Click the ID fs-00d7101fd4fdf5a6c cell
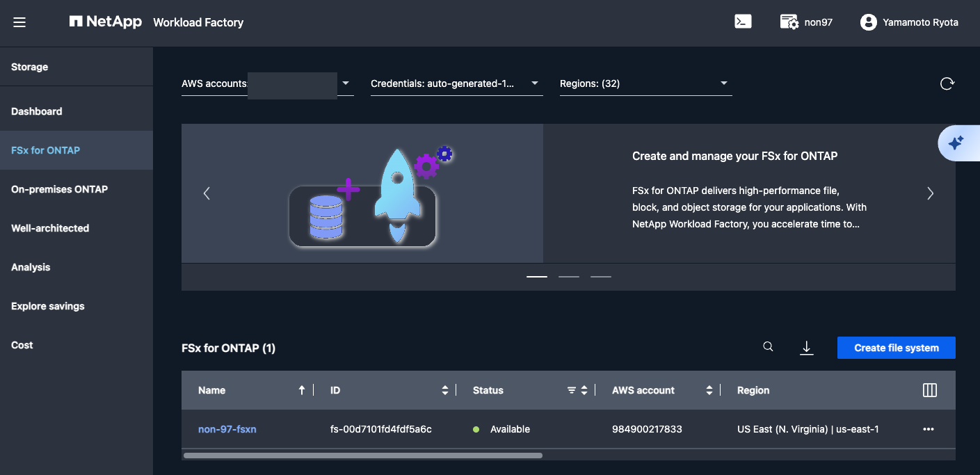 (x=381, y=429)
